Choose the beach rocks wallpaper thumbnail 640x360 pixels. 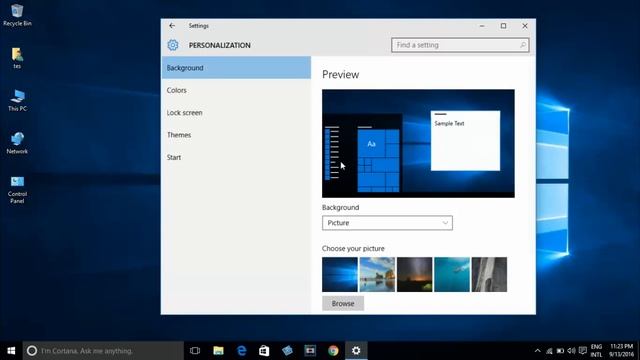(377, 274)
